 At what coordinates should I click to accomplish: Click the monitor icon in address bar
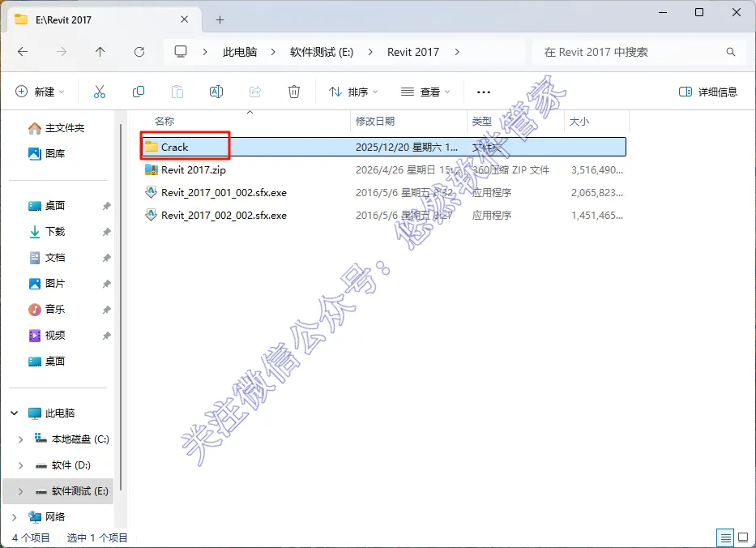(x=181, y=52)
